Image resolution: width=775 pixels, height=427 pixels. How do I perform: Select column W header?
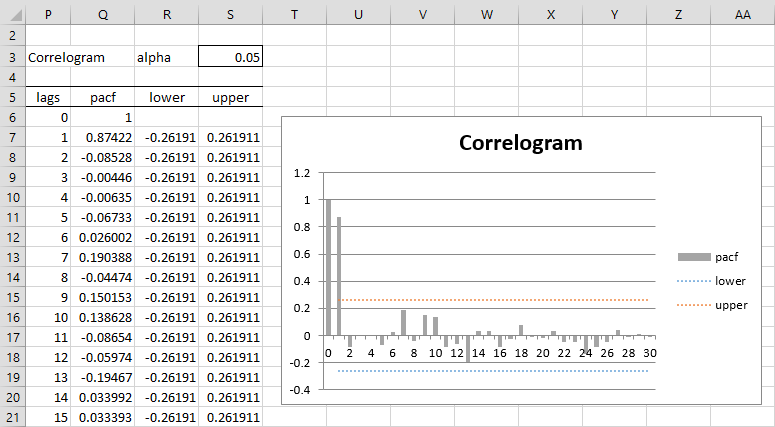[x=486, y=14]
